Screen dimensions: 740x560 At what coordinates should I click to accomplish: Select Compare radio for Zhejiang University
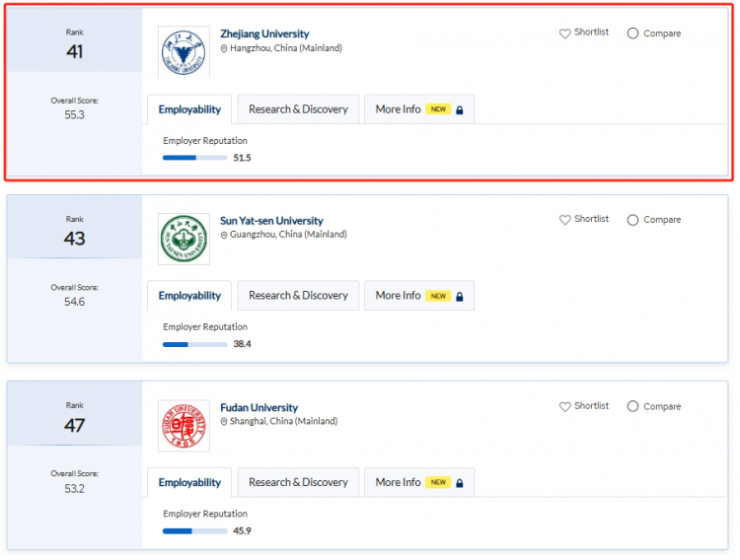tap(632, 34)
